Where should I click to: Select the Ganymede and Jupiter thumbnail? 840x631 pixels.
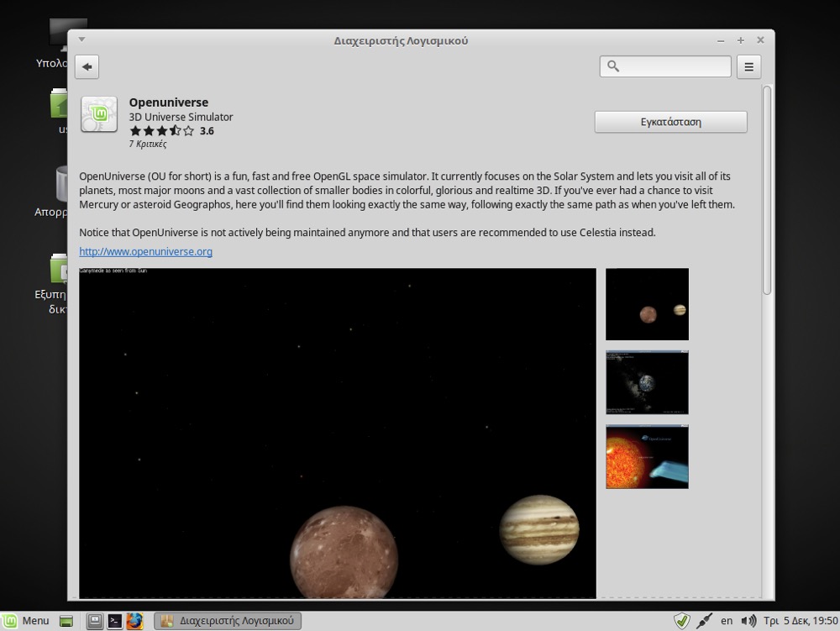click(647, 304)
